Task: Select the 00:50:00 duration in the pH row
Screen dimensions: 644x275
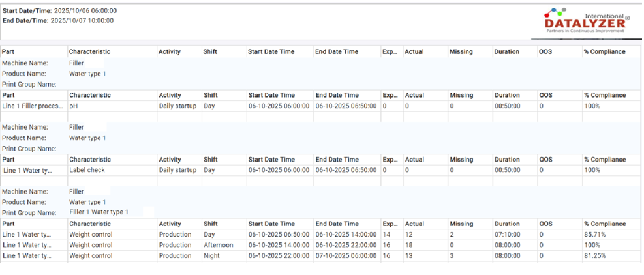Action: [x=508, y=106]
